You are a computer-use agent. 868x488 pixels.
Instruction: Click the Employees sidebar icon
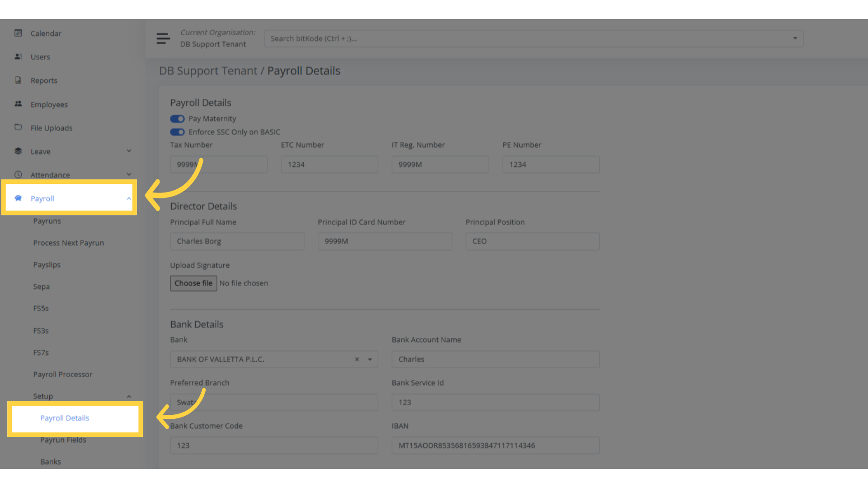click(x=18, y=104)
